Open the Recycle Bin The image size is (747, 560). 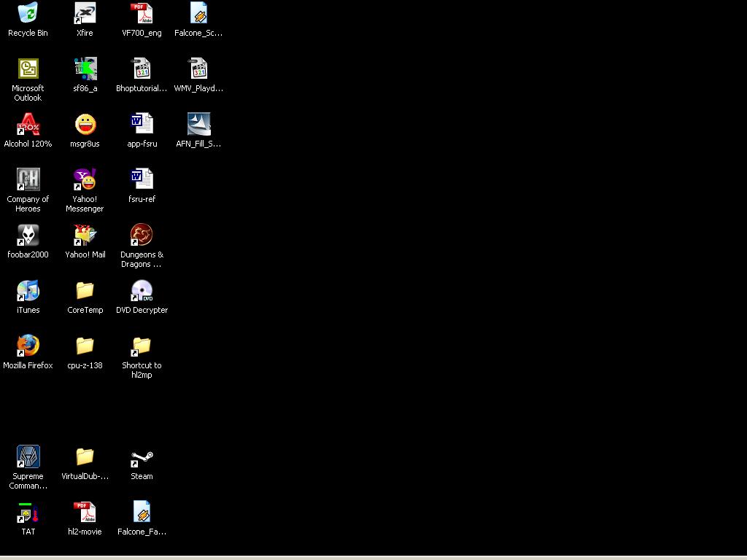point(28,13)
